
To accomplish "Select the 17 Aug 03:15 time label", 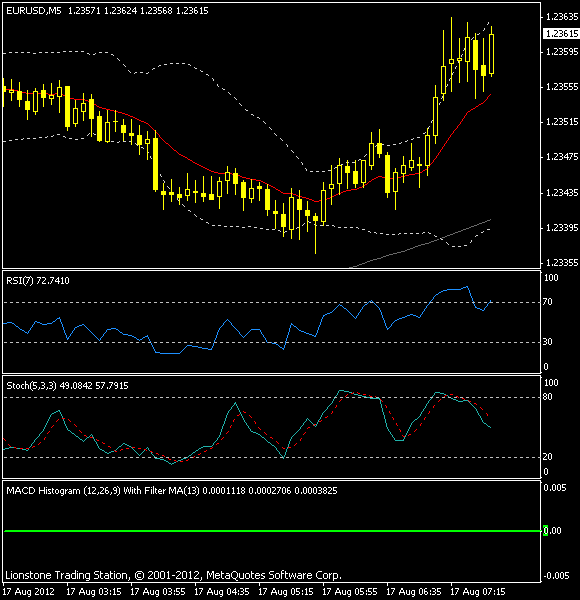I will click(x=94, y=592).
